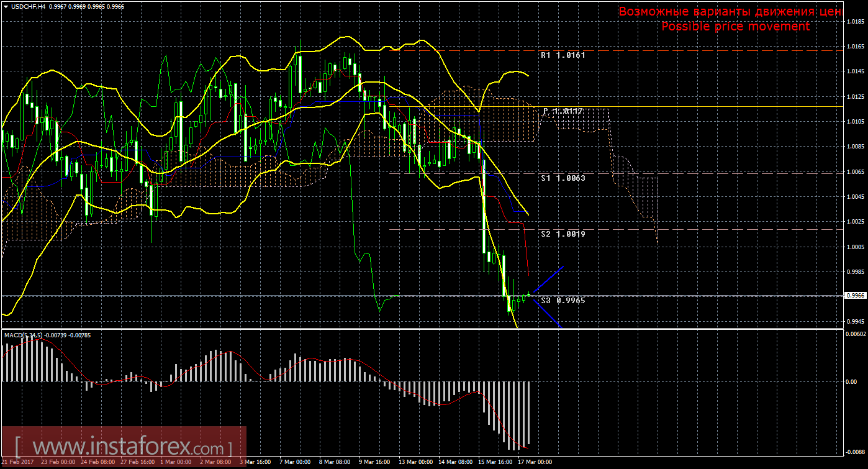Screen dimensions: 868x469
Task: Select the S3 0.9965 support label
Action: point(563,300)
